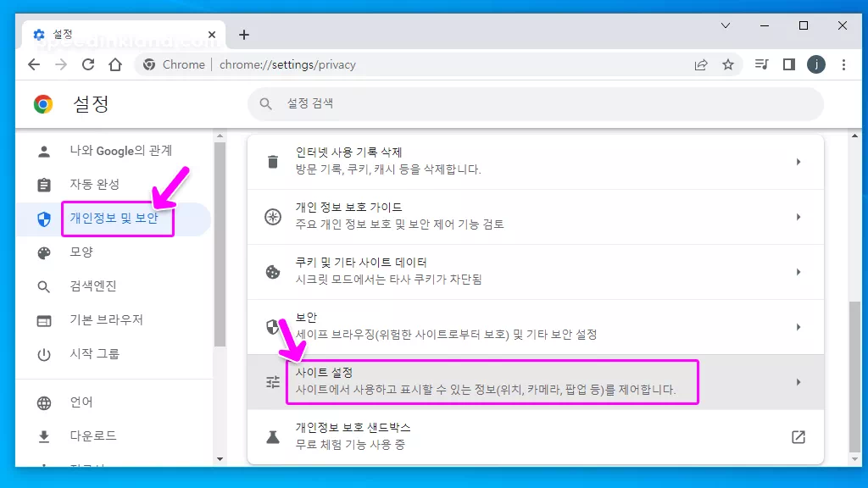Click the forward navigation arrow
The width and height of the screenshot is (868, 488).
point(61,64)
